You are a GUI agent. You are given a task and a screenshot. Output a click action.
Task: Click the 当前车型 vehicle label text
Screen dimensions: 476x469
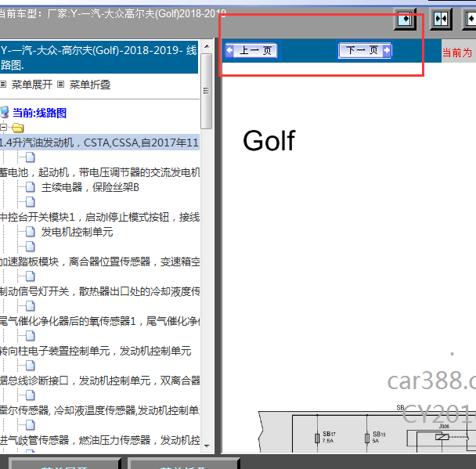pos(113,13)
